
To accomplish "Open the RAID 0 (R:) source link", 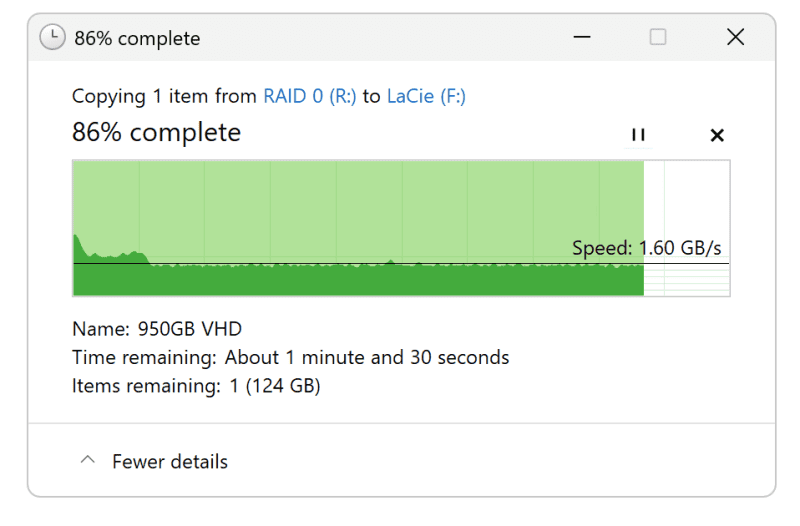I will [309, 96].
